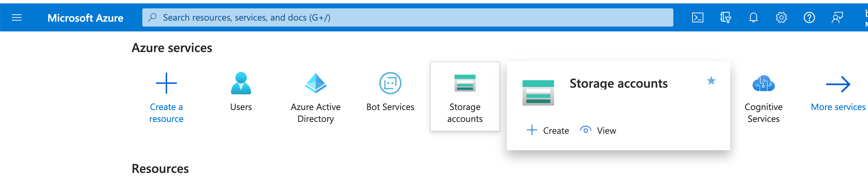
Task: Open the hamburger portal menu
Action: 17,17
